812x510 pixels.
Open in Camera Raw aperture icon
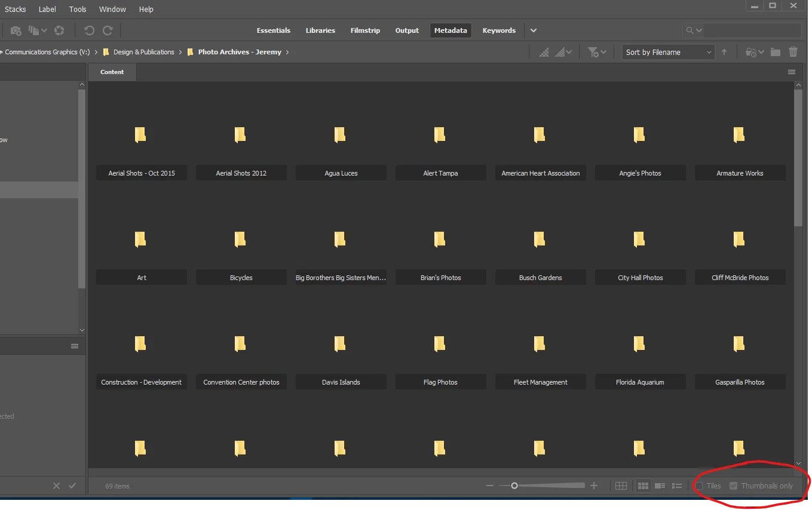point(59,30)
